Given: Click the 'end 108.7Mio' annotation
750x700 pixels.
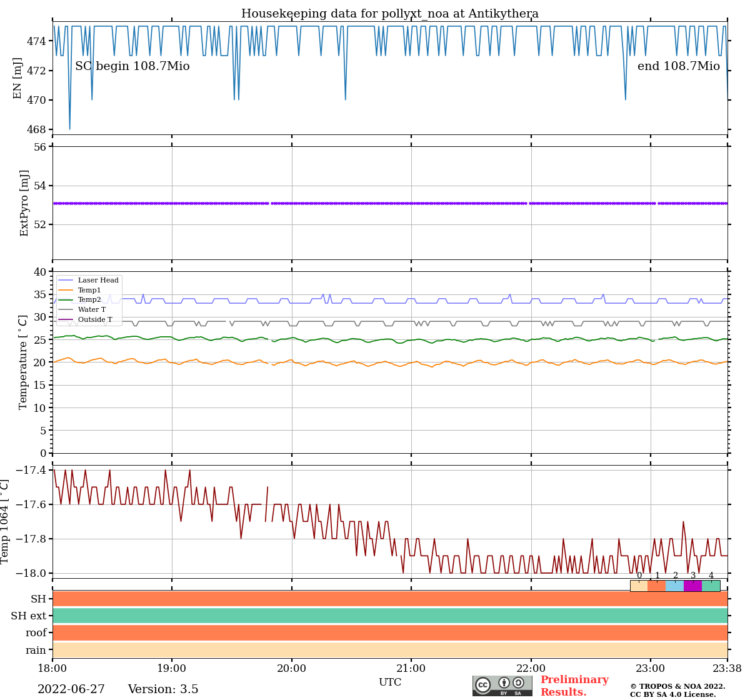Looking at the screenshot, I should point(678,66).
